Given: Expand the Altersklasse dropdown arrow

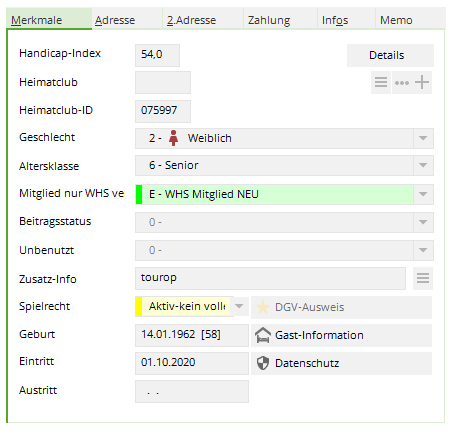Looking at the screenshot, I should pos(423,165).
